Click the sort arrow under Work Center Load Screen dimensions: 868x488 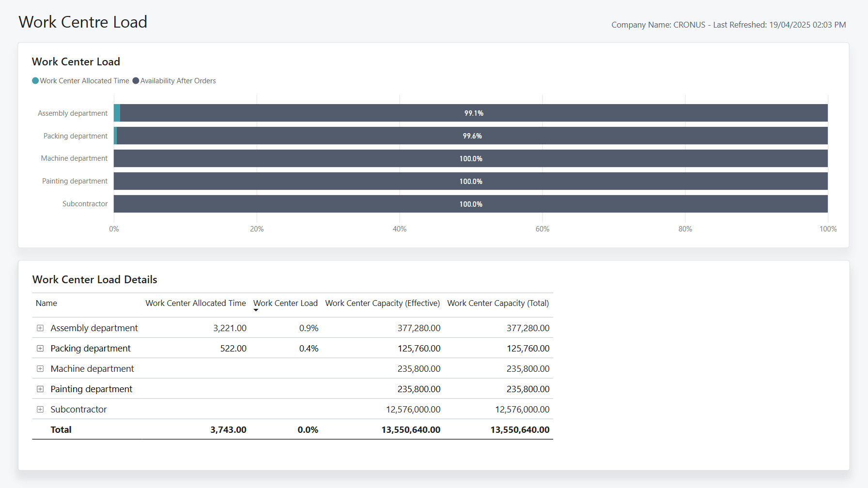(x=256, y=310)
